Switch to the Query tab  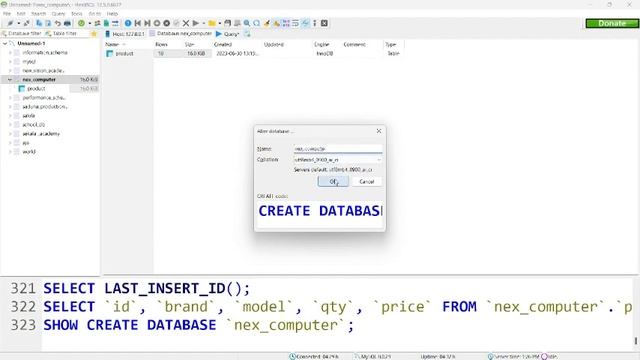(x=228, y=34)
